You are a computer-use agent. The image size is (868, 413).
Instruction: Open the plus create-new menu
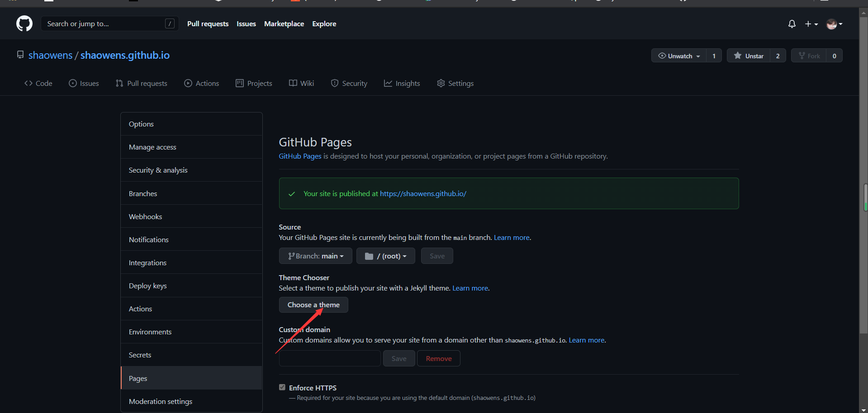coord(811,24)
